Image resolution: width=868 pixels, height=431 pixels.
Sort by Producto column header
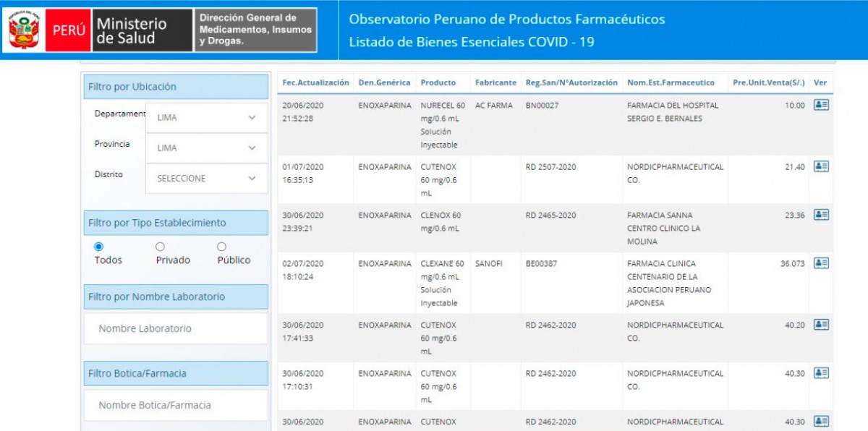pyautogui.click(x=438, y=82)
